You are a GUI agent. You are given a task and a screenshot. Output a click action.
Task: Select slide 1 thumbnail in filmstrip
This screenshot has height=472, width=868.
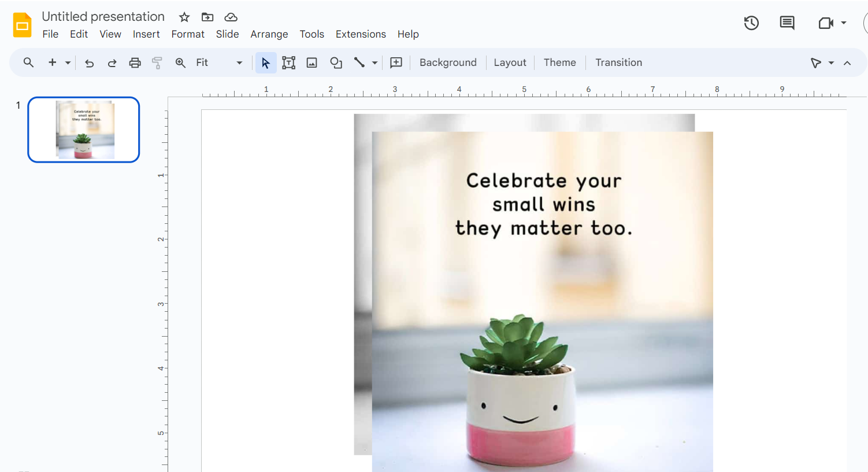coord(84,130)
